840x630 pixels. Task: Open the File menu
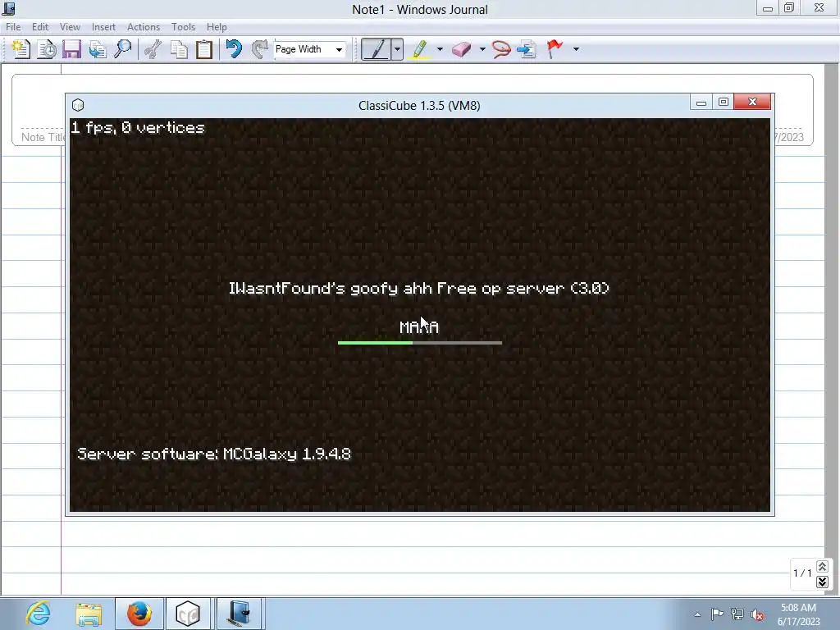point(13,27)
